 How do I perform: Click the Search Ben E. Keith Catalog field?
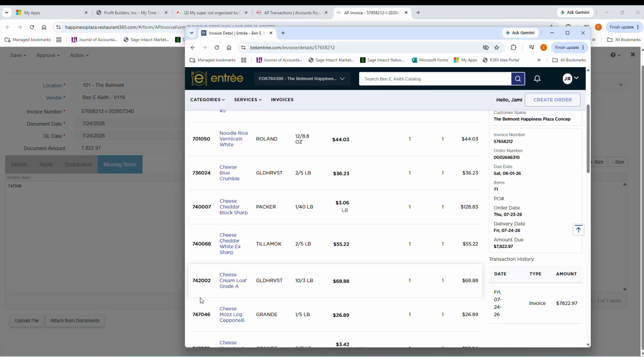(435, 79)
